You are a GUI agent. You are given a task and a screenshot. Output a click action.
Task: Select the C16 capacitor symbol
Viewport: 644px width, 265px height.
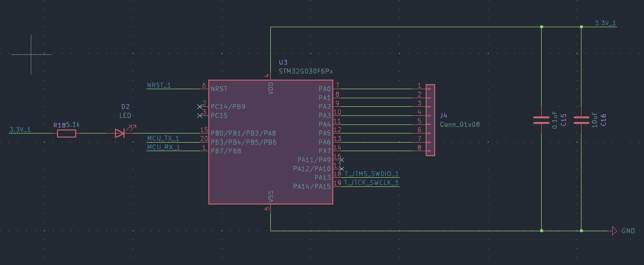pos(581,120)
